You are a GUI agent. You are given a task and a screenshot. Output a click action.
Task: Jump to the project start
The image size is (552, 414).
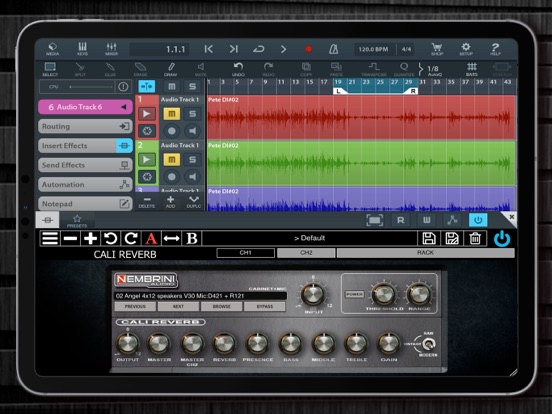tap(208, 49)
